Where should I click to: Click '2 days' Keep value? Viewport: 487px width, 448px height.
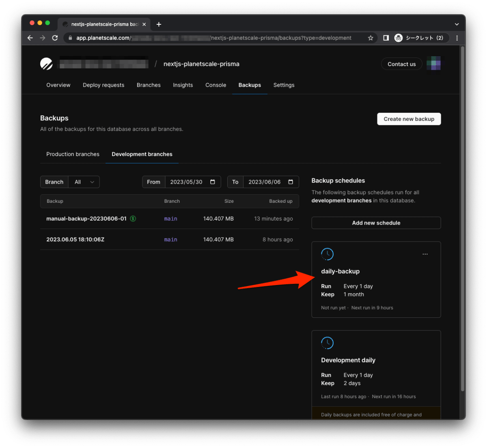[x=352, y=383]
